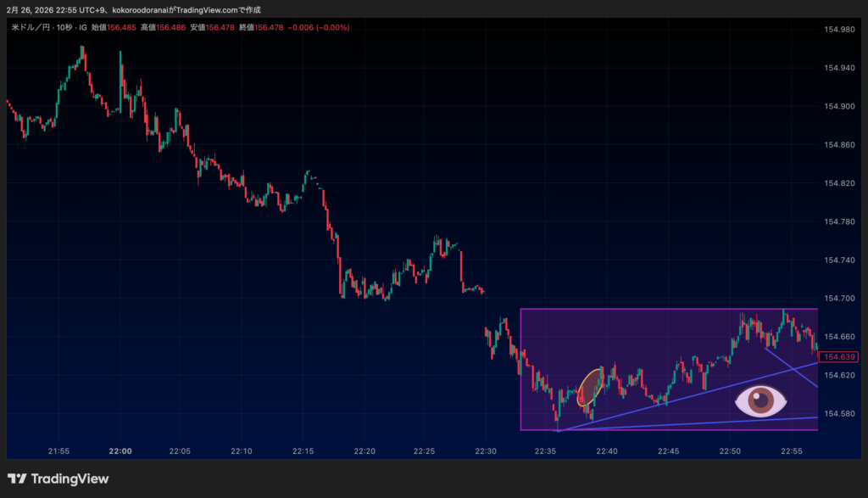This screenshot has width=868, height=498.
Task: Click the red 154.639 current price label
Action: [x=840, y=357]
